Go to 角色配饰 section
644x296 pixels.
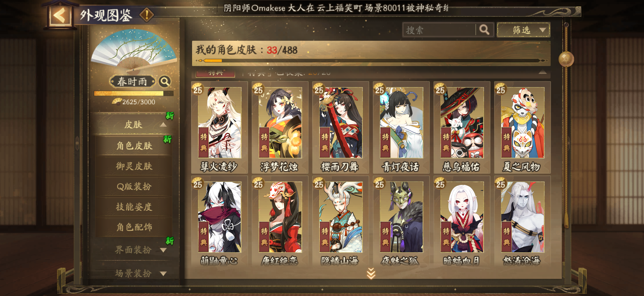134,227
